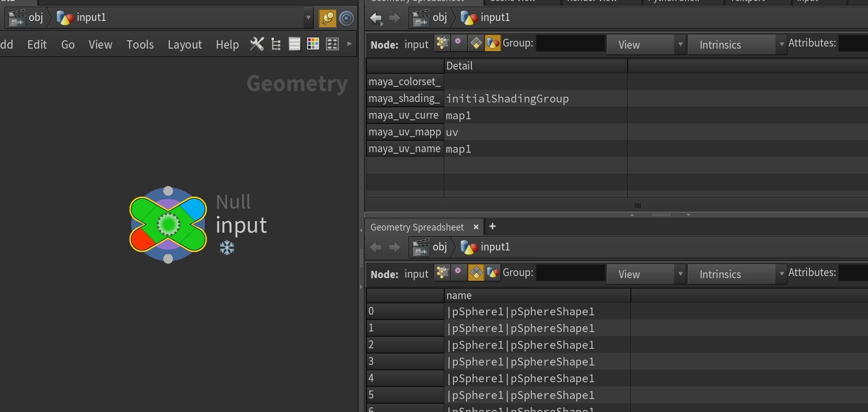Click the name column header
This screenshot has height=412, width=868.
point(537,295)
